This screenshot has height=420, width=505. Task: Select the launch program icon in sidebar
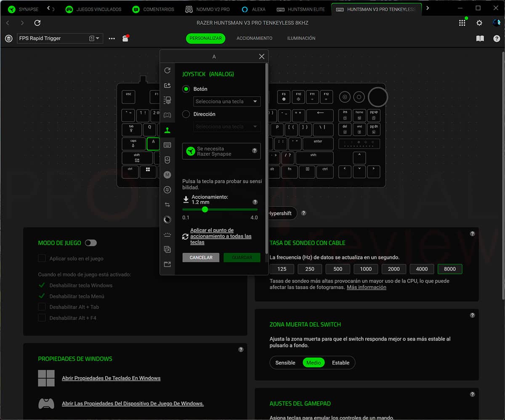(x=167, y=249)
